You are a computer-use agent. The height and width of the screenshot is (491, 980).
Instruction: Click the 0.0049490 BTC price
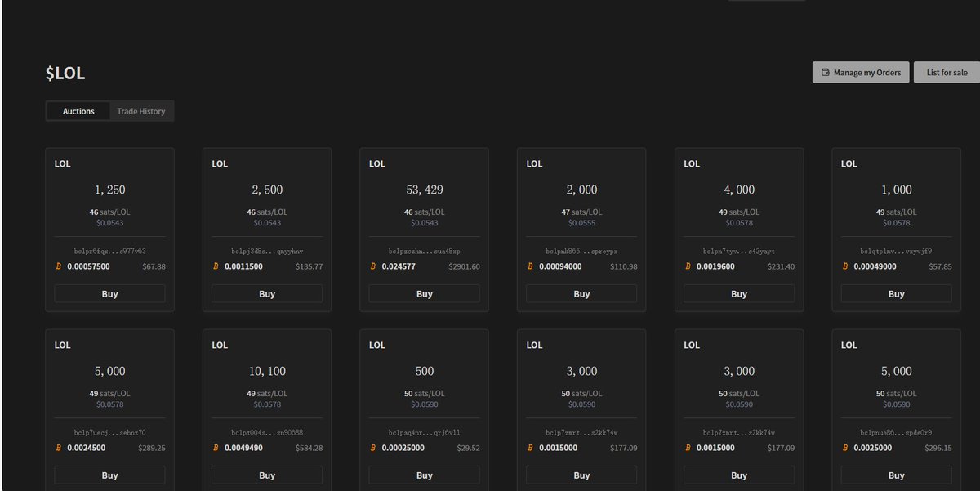coord(245,448)
